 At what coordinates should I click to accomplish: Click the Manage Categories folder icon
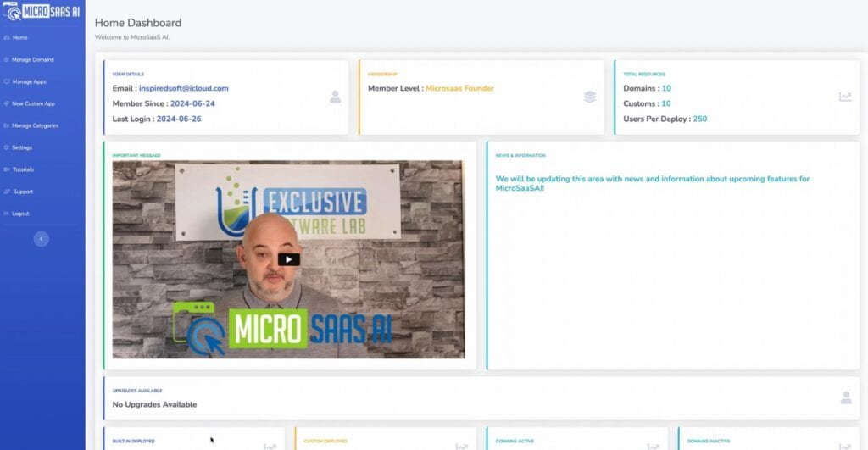click(x=7, y=125)
